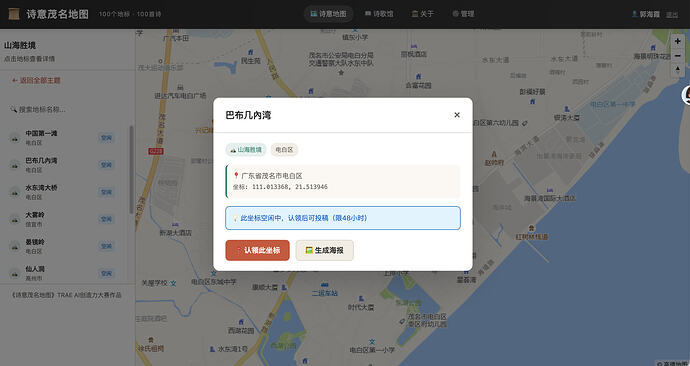Click the 银涛大厦 map label
The image size is (690, 366).
coord(566,117)
